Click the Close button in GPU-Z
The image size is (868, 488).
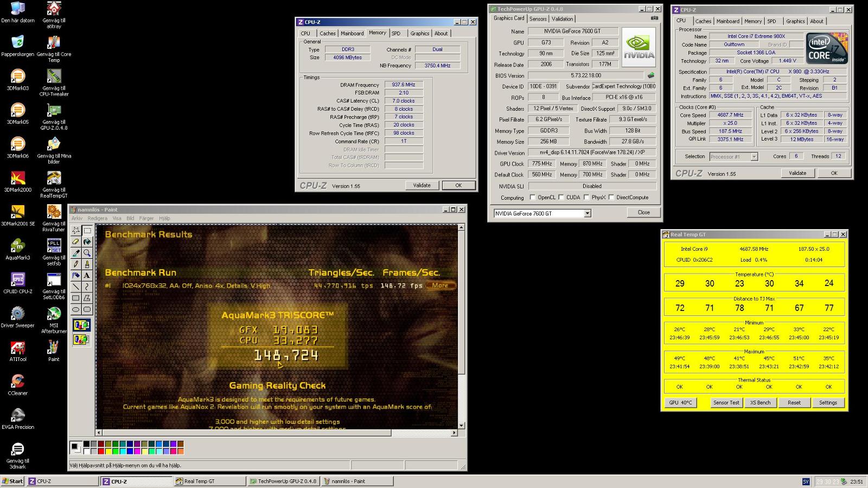[x=643, y=212]
